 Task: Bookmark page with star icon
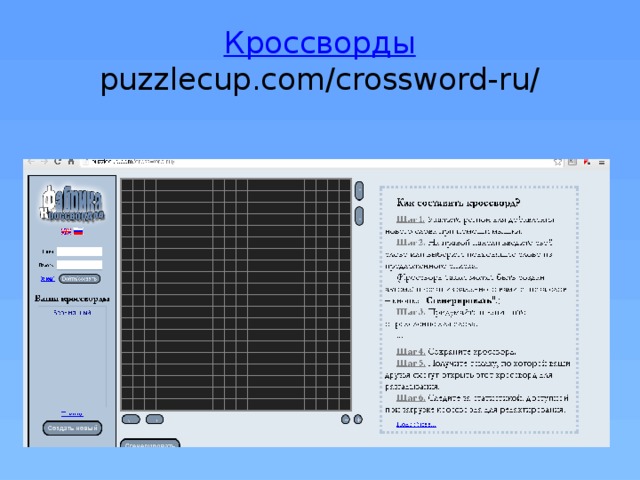click(558, 162)
